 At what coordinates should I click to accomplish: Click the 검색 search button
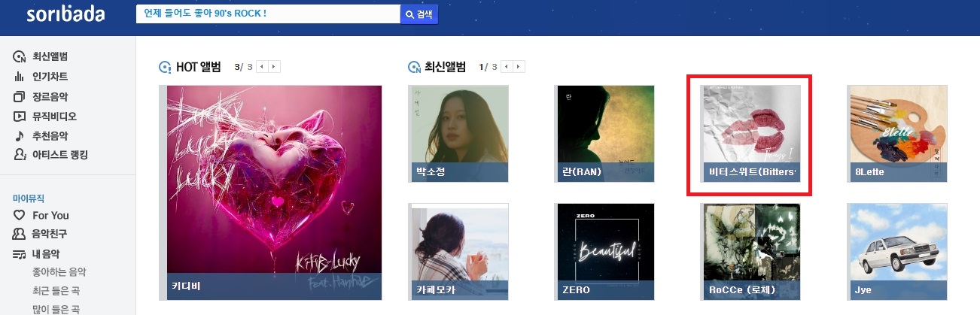tap(418, 14)
